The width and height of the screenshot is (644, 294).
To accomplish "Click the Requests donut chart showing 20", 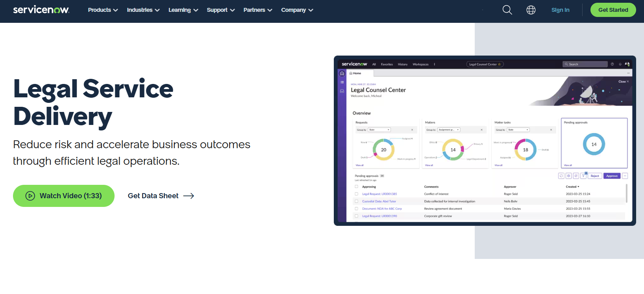I will (x=383, y=149).
